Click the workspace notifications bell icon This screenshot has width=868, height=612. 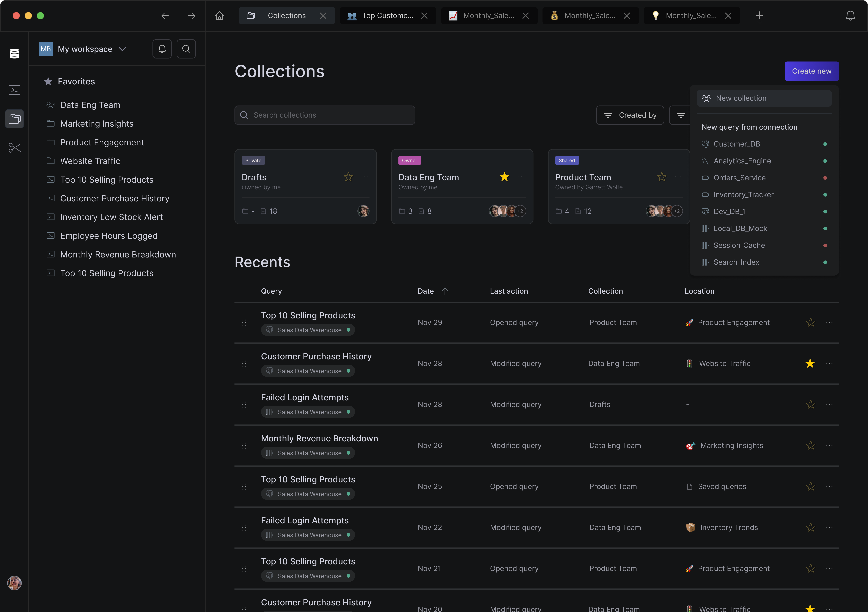click(x=162, y=49)
